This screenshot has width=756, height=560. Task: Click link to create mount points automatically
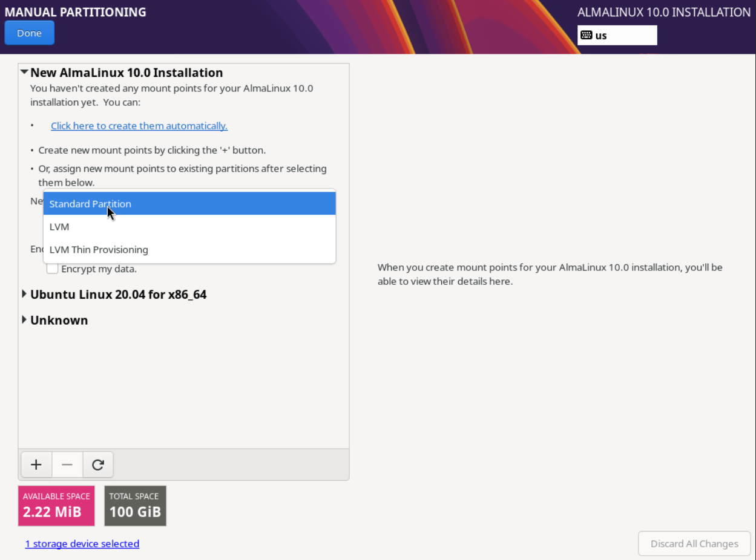(x=139, y=126)
